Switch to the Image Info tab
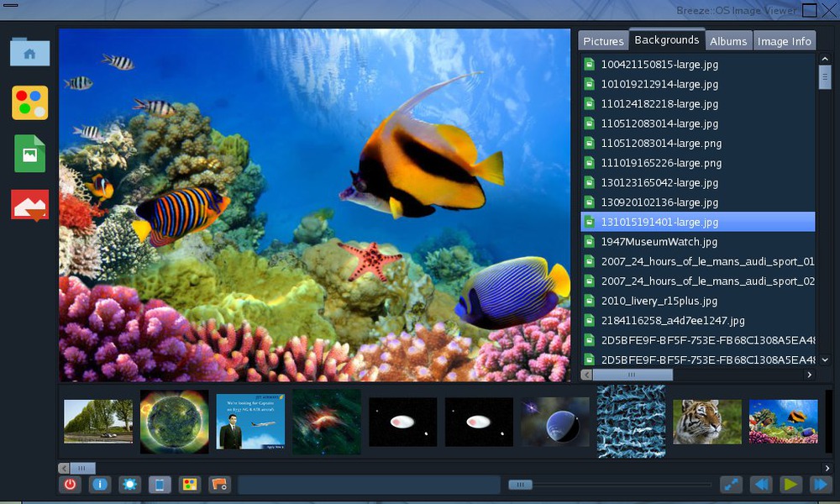The height and width of the screenshot is (504, 840). click(784, 41)
